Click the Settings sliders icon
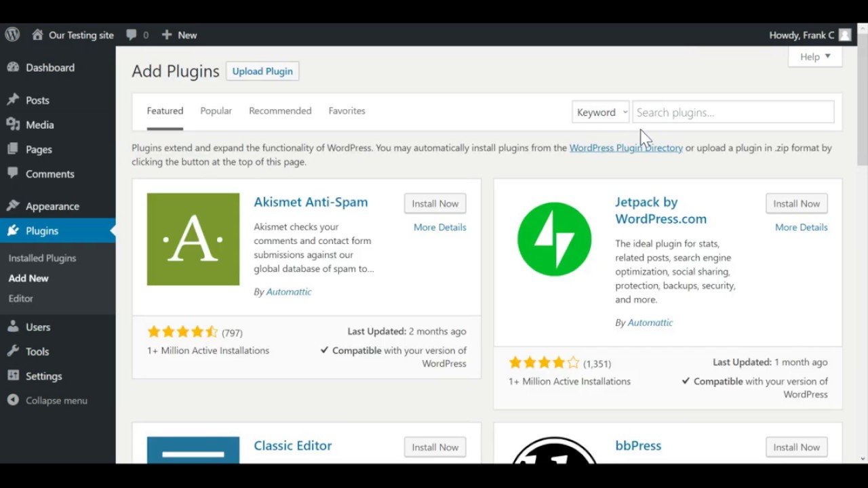Image resolution: width=868 pixels, height=488 pixels. coord(13,375)
